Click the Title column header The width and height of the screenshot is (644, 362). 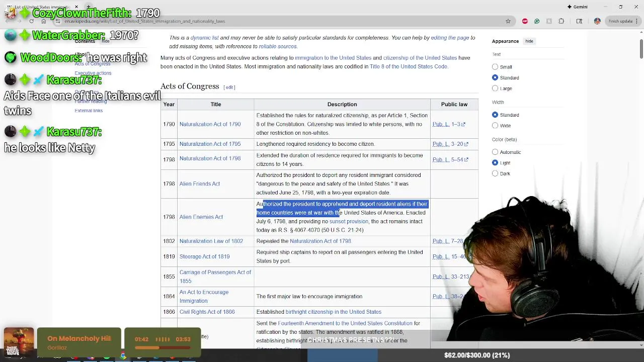tap(216, 104)
